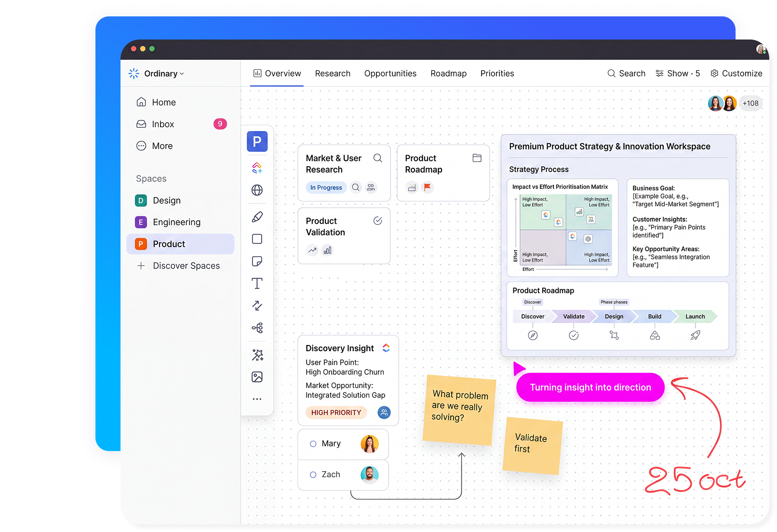Select the pen drawing tool
The image size is (777, 532).
click(x=257, y=217)
